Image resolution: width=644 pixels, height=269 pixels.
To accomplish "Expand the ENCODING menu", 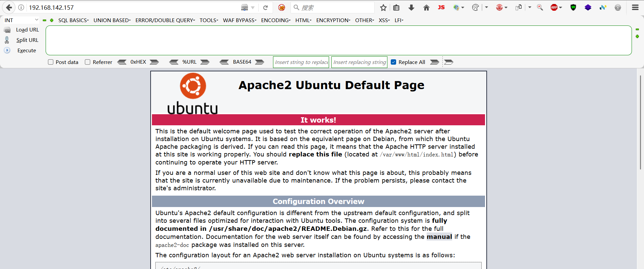I will 276,20.
